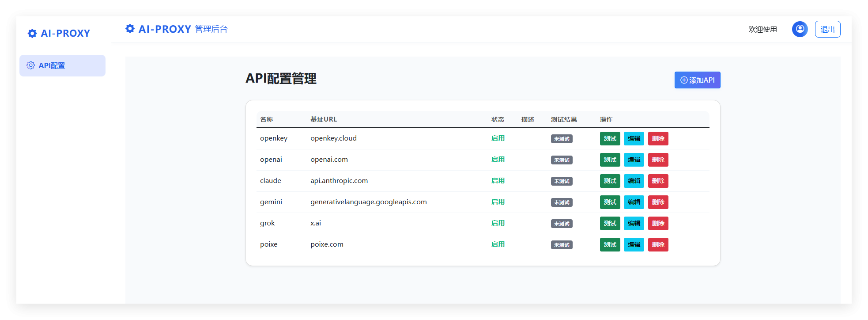Viewport: 868px width, 320px height.
Task: Click 测试 for the claude row
Action: (x=610, y=181)
